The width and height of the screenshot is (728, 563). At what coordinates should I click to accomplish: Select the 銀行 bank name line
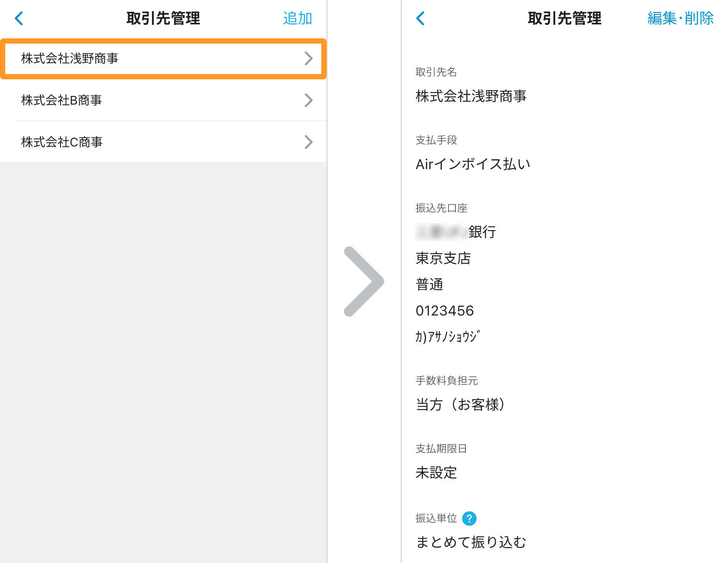point(456,232)
